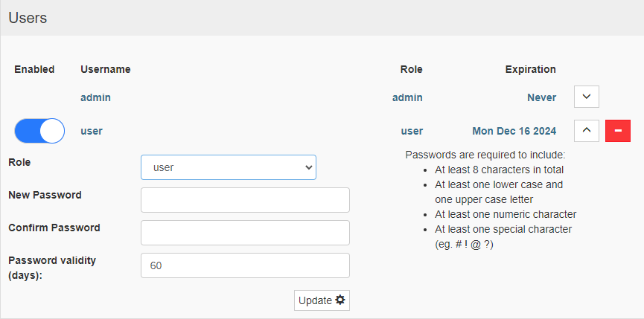Click the Mon Dec 16 2024 expiration date

pos(514,131)
